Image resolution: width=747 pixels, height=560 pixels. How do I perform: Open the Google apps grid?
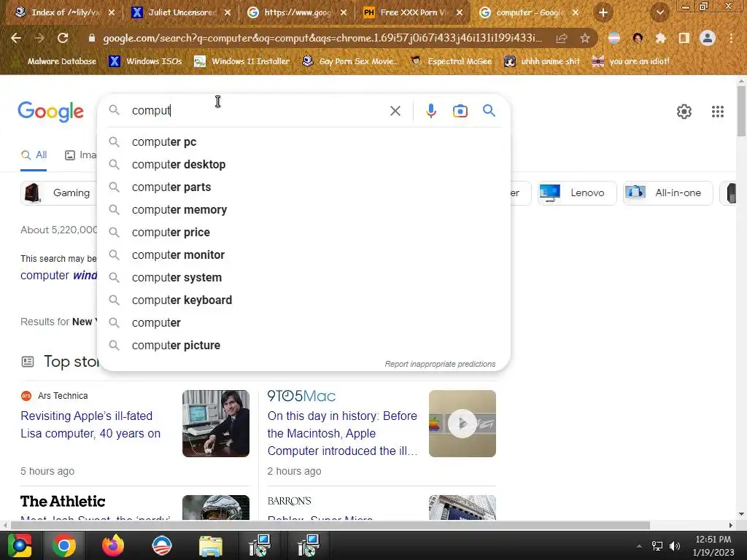[718, 112]
